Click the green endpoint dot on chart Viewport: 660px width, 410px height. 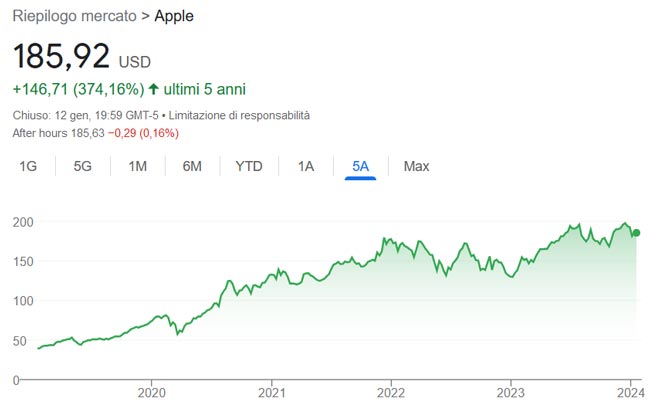click(636, 233)
